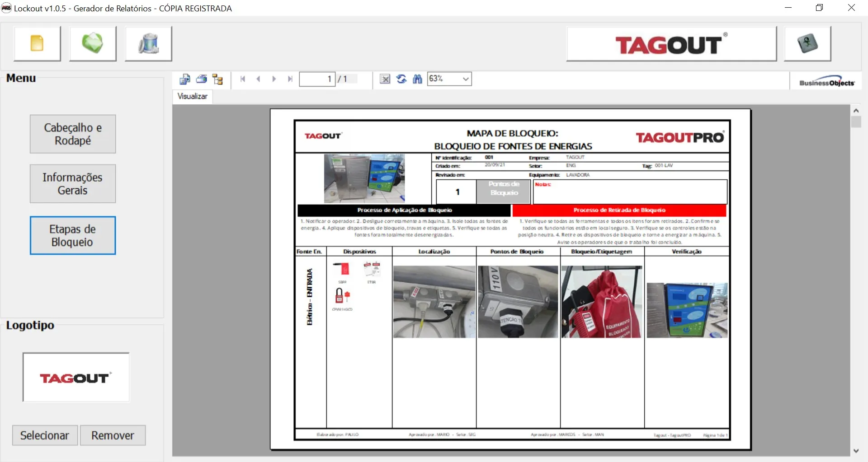Click the Selecionar logo button
The image size is (868, 462).
[45, 435]
